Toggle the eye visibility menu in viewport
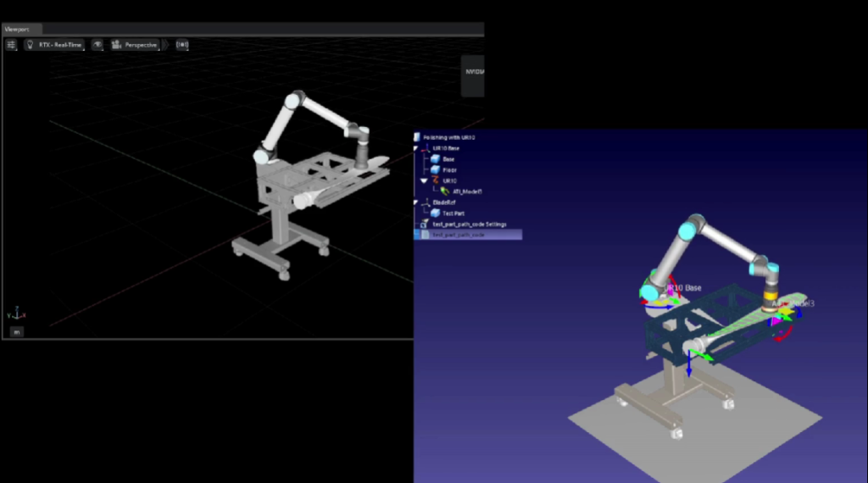Viewport: 868px width, 483px height. pyautogui.click(x=97, y=44)
